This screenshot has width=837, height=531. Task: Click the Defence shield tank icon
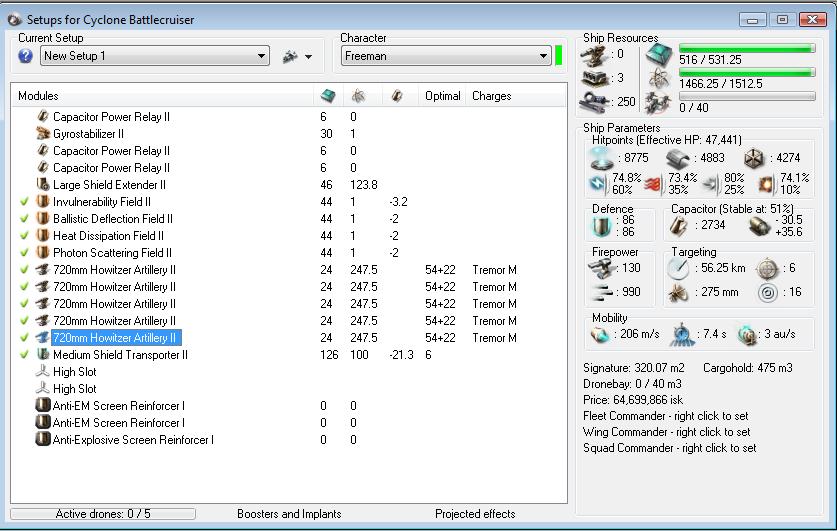[x=602, y=226]
